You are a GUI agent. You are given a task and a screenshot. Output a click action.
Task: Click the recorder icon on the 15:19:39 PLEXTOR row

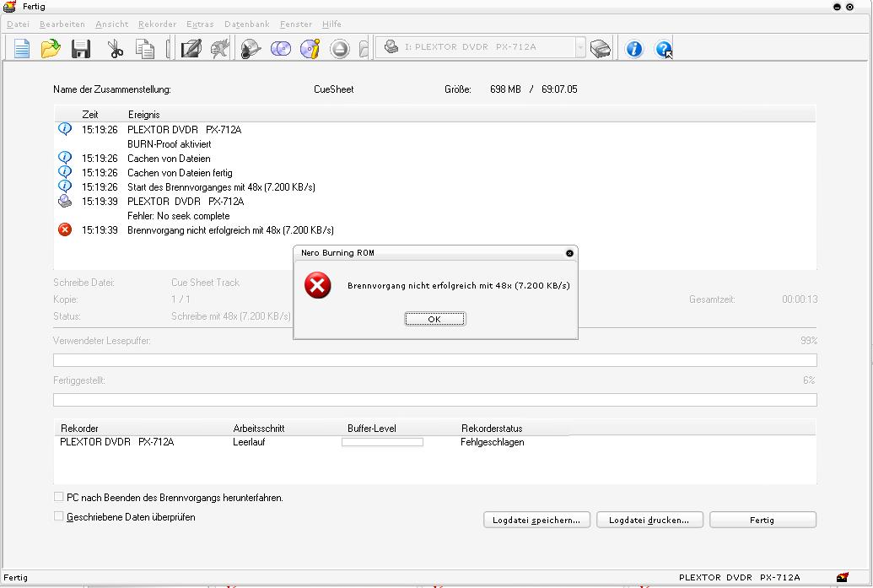(65, 201)
